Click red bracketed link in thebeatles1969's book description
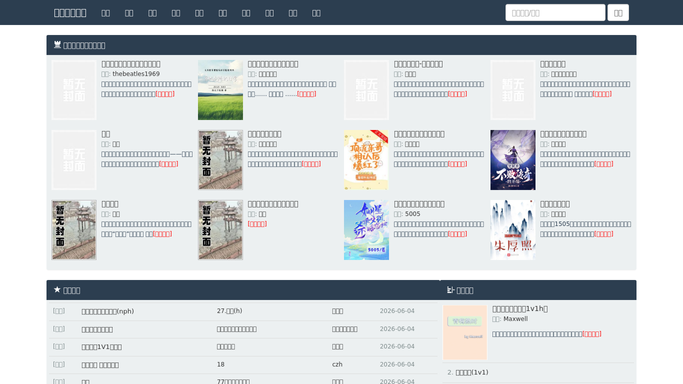Image resolution: width=683 pixels, height=384 pixels. coord(165,94)
